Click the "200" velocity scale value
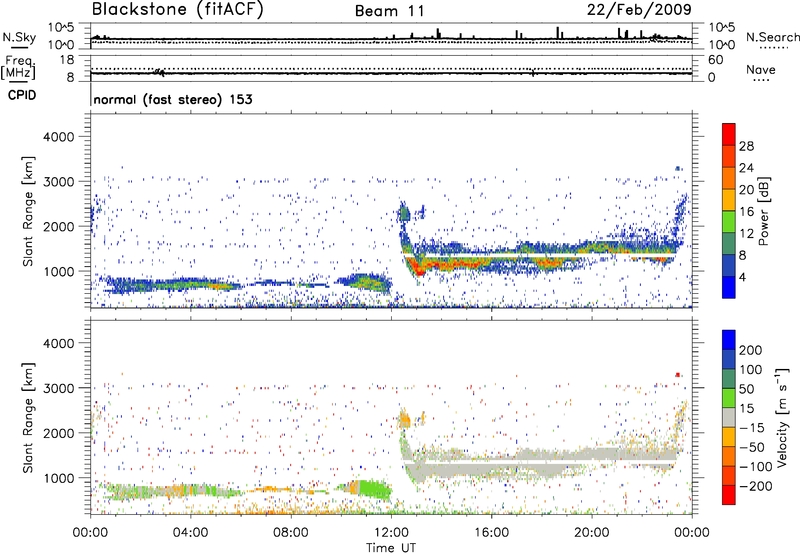800x554 pixels. [x=751, y=350]
